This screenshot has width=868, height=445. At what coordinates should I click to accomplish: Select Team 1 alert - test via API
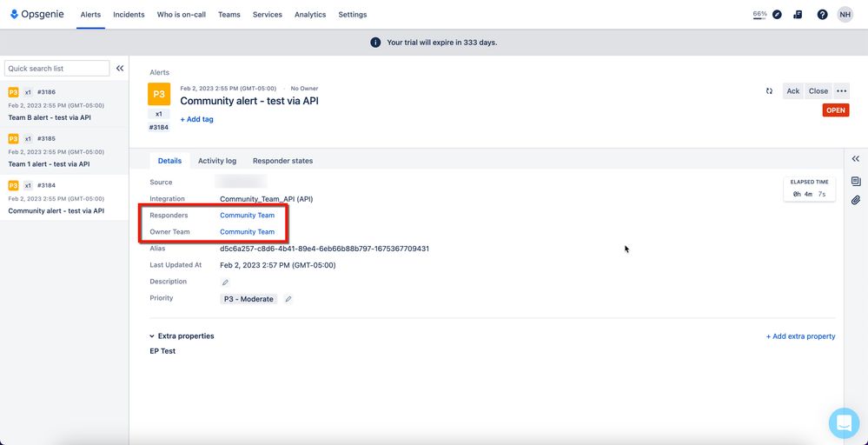coord(64,150)
